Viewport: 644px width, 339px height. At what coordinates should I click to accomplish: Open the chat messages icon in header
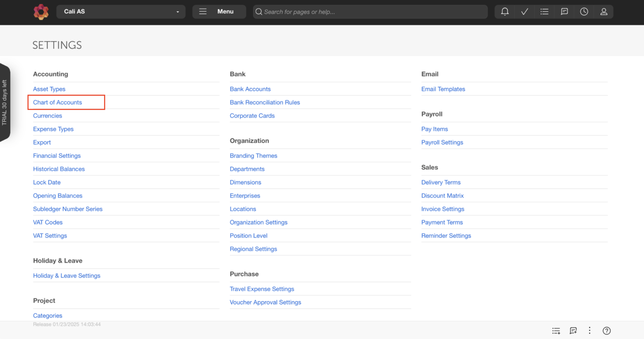[564, 11]
